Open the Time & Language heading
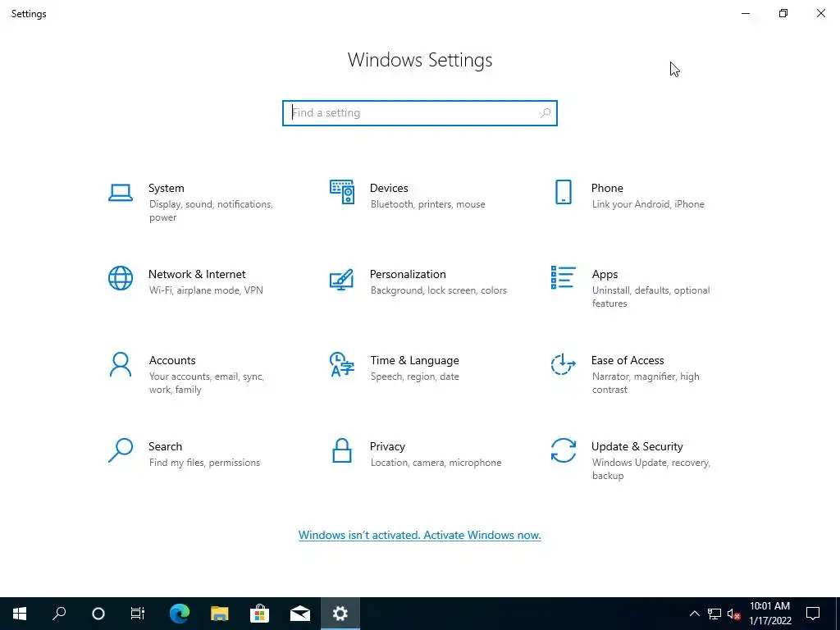Viewport: 840px width, 630px height. point(414,361)
